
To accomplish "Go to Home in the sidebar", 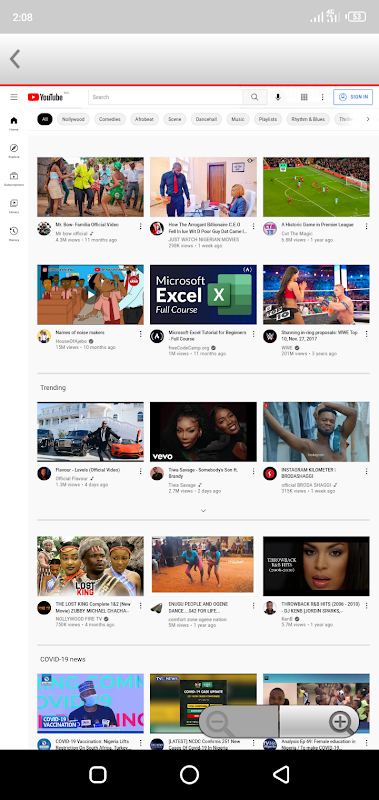I will pos(14,123).
